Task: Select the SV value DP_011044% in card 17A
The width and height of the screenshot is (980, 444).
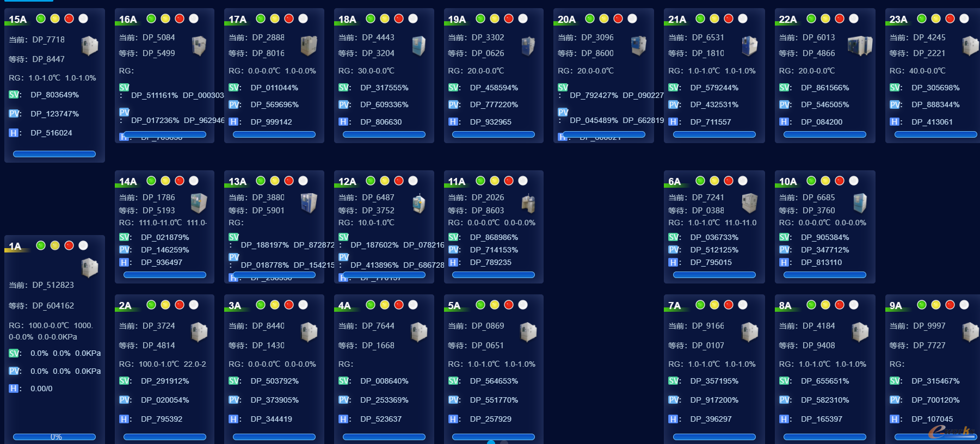Action: (x=274, y=88)
